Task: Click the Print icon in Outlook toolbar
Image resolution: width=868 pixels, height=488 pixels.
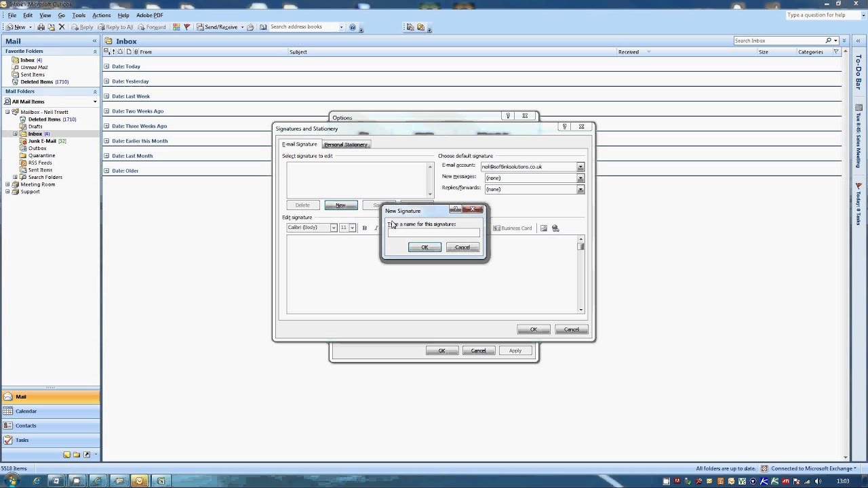Action: [x=41, y=27]
